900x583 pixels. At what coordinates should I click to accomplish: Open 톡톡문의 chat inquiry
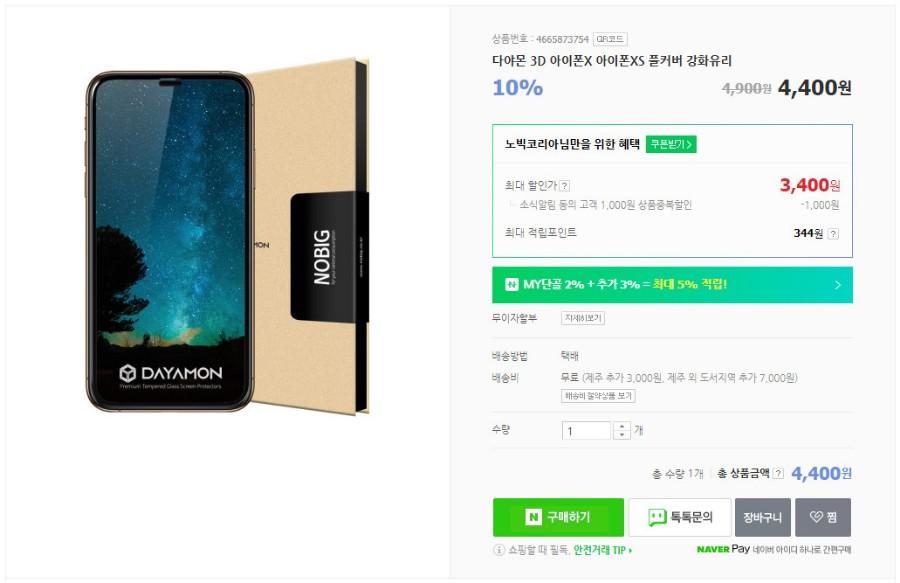pyautogui.click(x=680, y=517)
